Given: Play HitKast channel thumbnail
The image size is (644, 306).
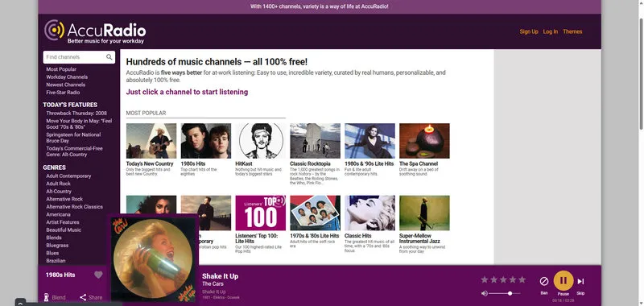Looking at the screenshot, I should pyautogui.click(x=260, y=141).
